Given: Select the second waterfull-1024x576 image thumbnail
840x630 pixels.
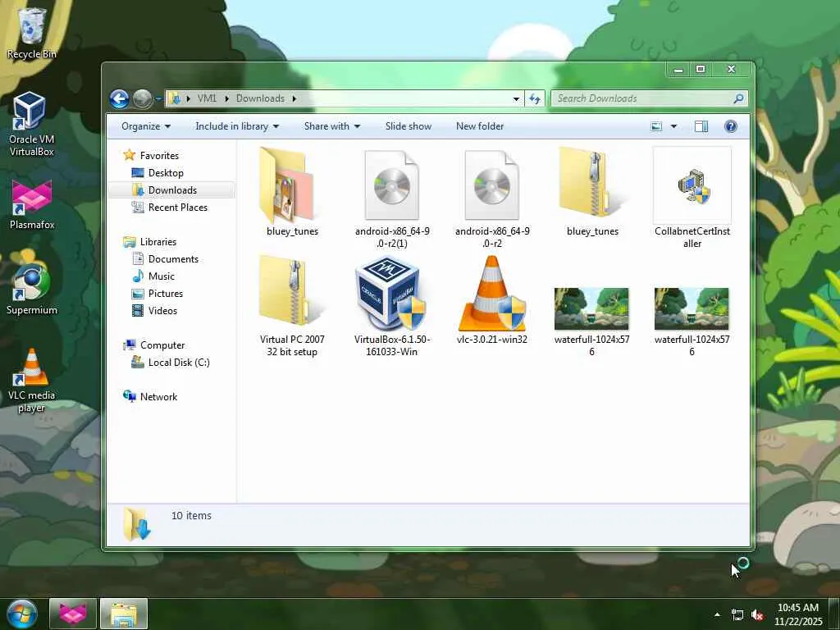Looking at the screenshot, I should pos(692,322).
